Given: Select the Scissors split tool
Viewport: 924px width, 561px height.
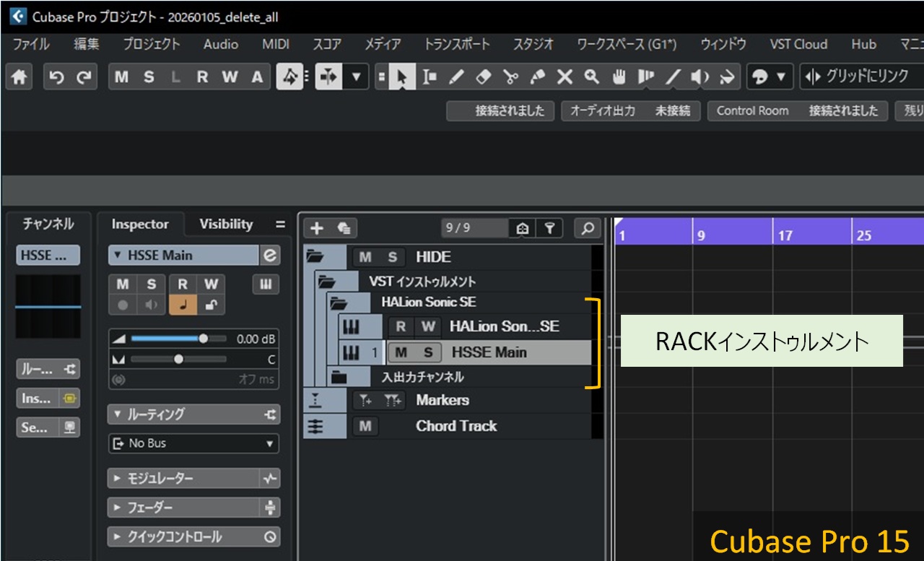Looking at the screenshot, I should click(x=510, y=77).
